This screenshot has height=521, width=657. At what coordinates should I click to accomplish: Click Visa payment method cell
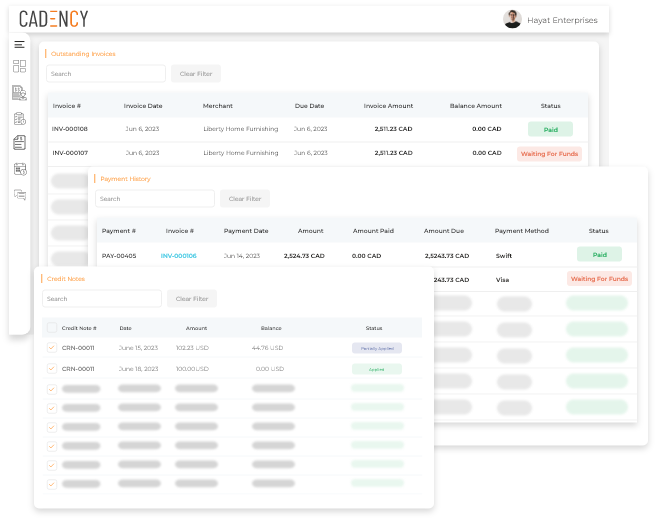click(x=502, y=280)
